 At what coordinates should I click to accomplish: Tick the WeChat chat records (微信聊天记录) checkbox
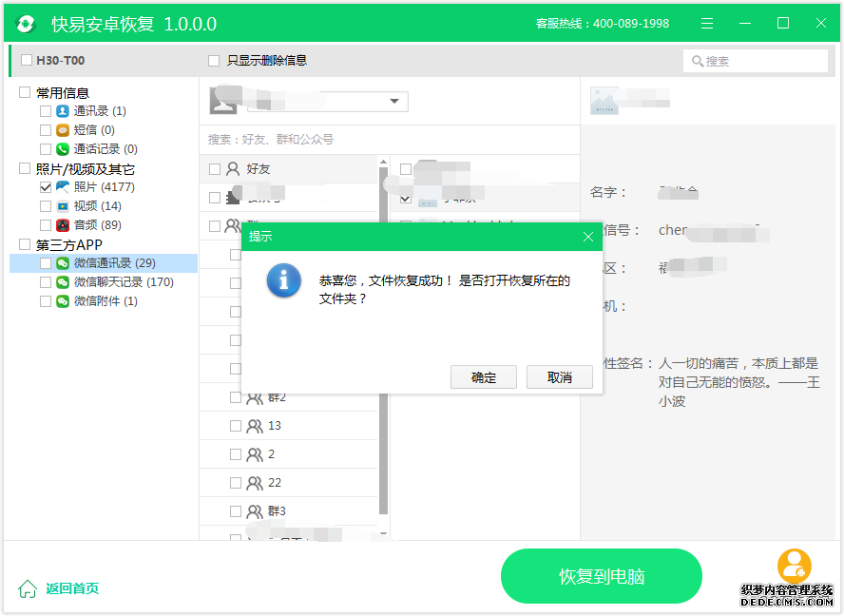pos(46,282)
